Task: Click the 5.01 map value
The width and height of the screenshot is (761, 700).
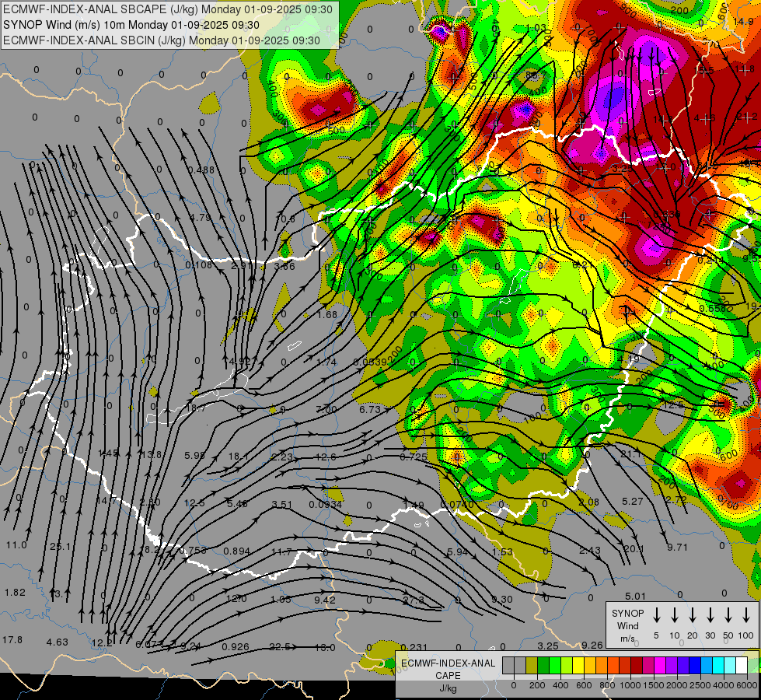Action: (x=635, y=596)
